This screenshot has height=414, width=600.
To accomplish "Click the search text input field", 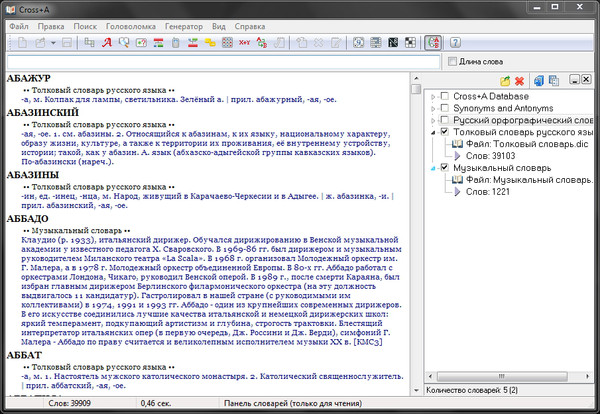I will 220,63.
